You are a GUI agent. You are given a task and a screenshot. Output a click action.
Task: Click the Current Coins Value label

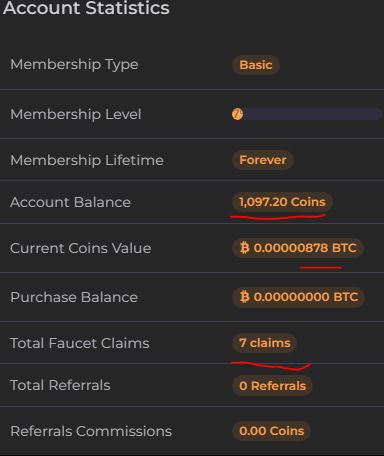(x=81, y=248)
